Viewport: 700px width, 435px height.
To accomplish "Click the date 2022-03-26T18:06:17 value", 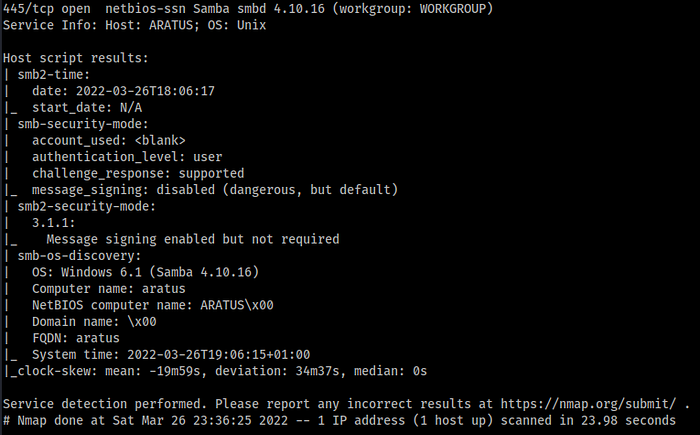I will (x=145, y=91).
